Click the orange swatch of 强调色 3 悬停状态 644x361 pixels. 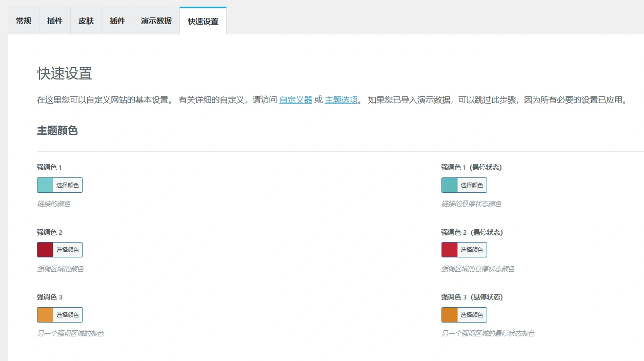[449, 314]
